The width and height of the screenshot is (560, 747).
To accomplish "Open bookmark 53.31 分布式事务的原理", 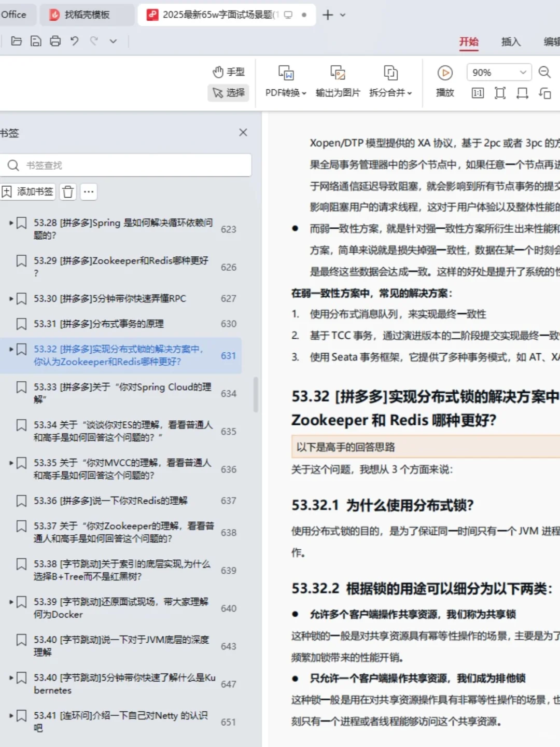I will (99, 324).
